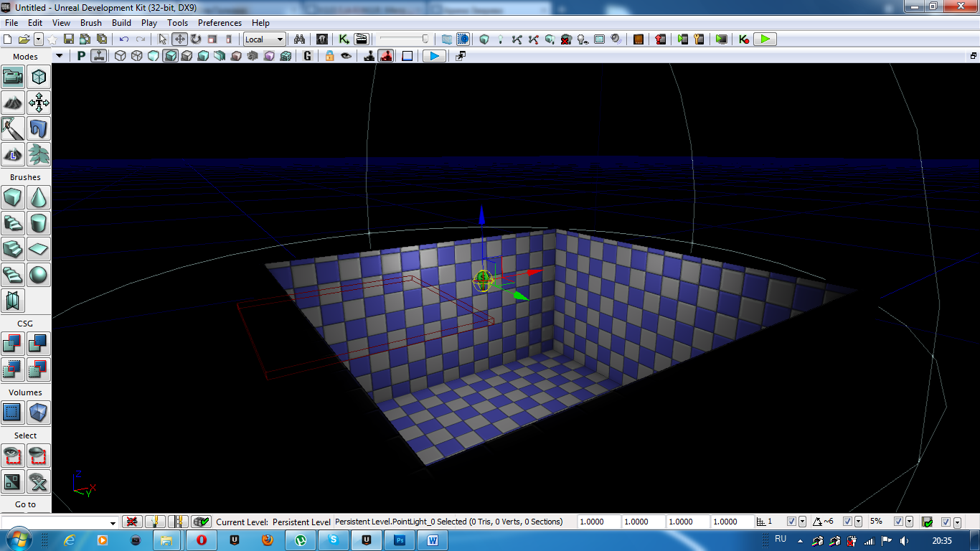Open Find Actors binoculars icon
This screenshot has width=980, height=551.
pyautogui.click(x=301, y=39)
